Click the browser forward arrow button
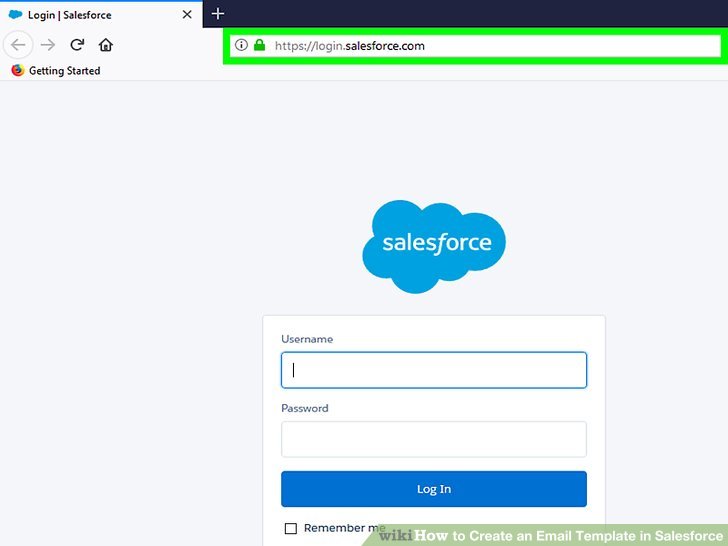The width and height of the screenshot is (728, 546). [x=48, y=45]
